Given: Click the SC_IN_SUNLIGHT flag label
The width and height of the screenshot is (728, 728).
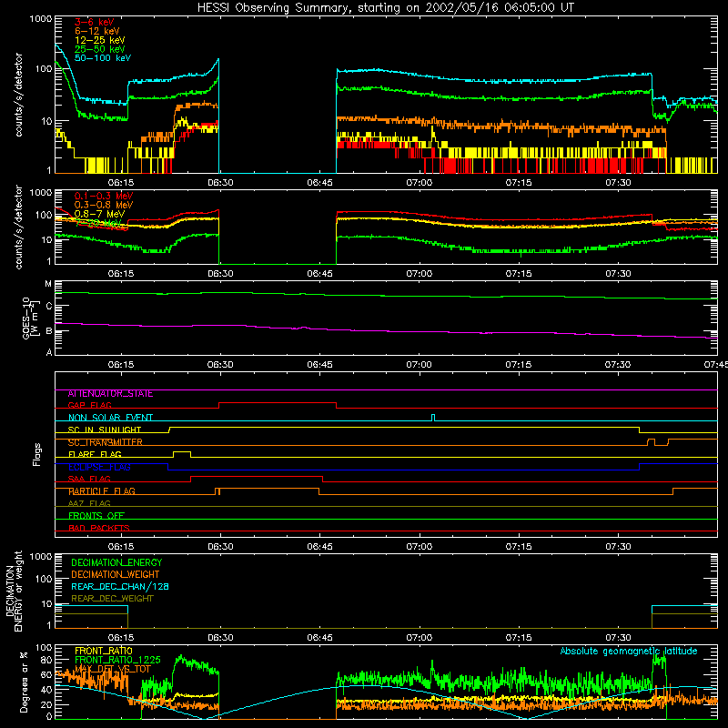Looking at the screenshot, I should (105, 430).
